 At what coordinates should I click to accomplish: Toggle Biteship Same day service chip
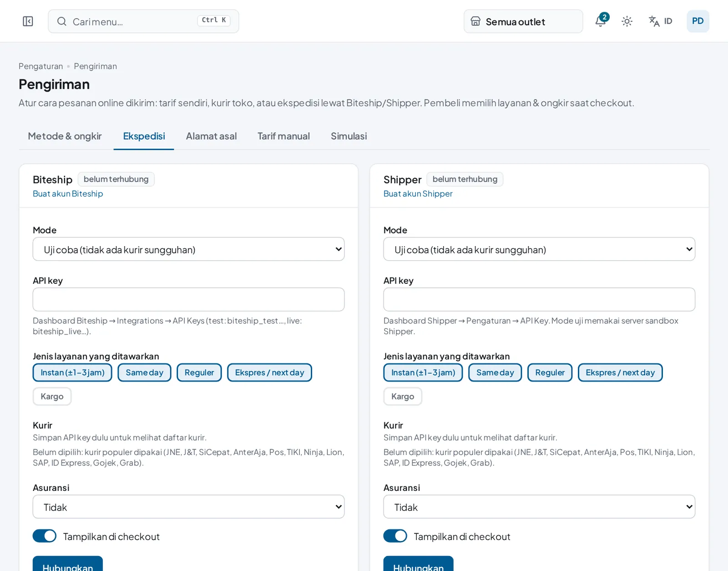pyautogui.click(x=144, y=373)
